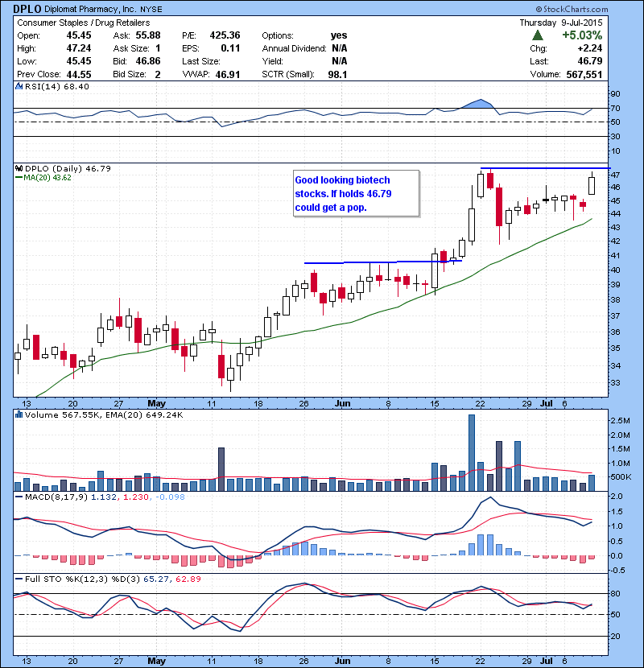Click the blue resistance line near 47.50
Viewport: 644px width, 668px height.
545,168
